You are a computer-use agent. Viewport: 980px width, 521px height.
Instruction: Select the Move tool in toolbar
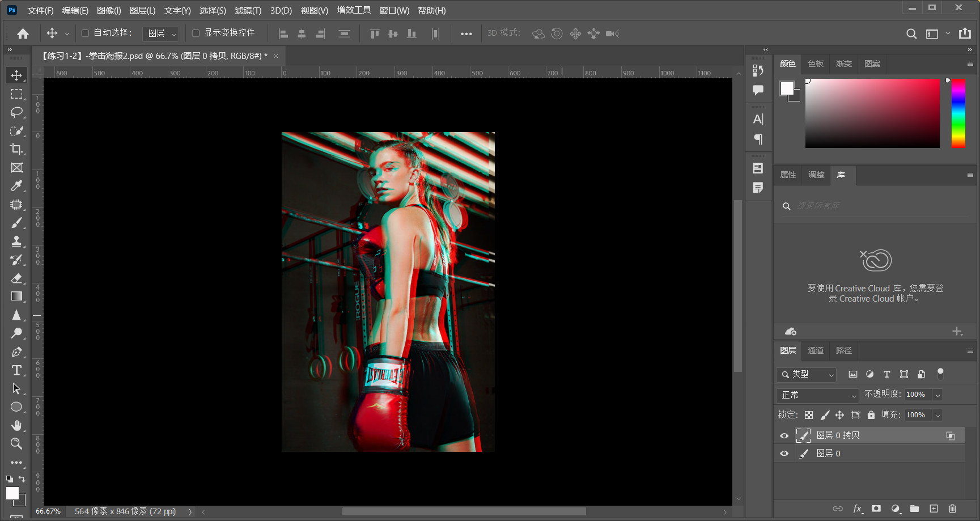[16, 75]
